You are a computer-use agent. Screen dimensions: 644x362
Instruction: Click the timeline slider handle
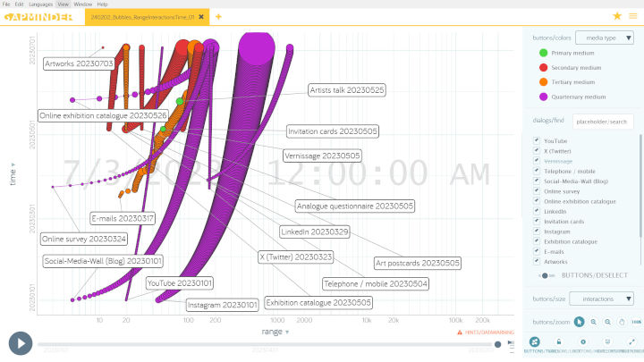click(498, 344)
